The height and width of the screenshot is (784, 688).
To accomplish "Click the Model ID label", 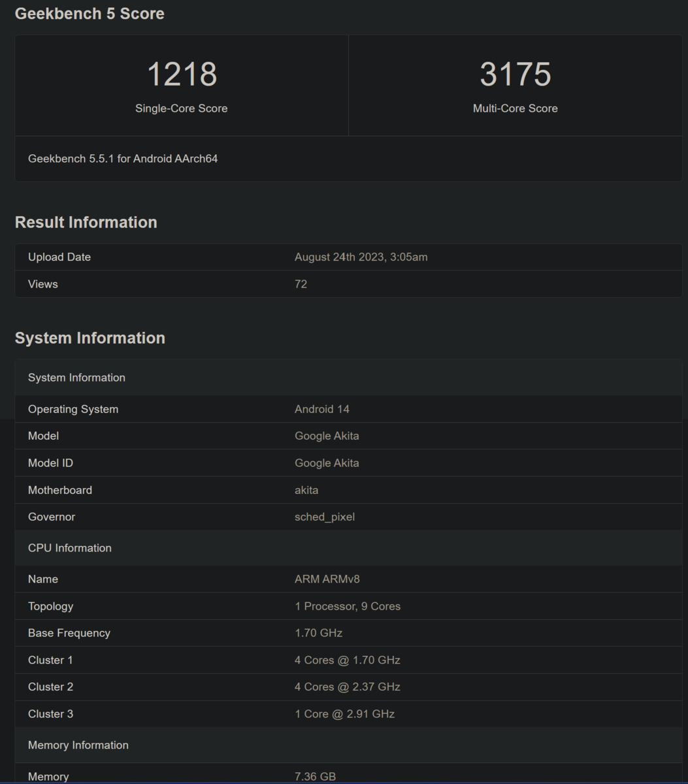I will click(x=50, y=463).
